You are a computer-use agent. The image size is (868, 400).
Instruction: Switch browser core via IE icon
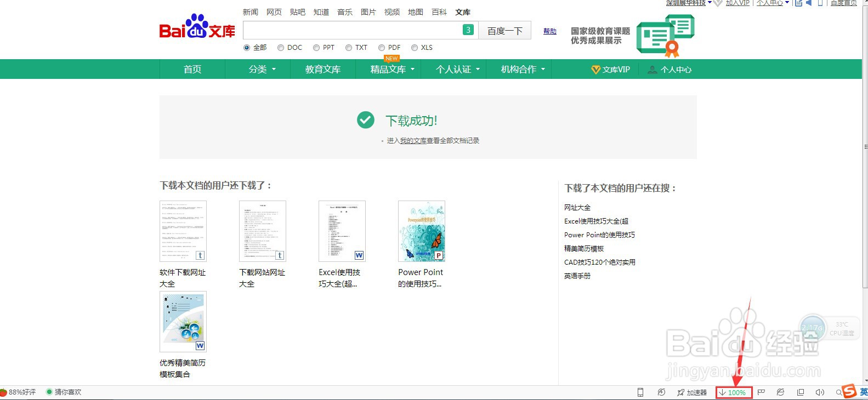[780, 392]
